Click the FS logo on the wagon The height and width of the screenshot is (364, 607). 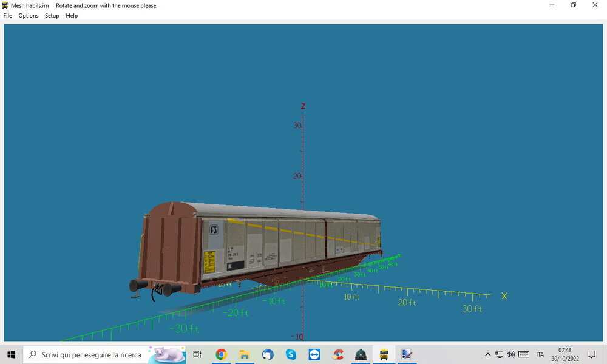click(x=214, y=230)
